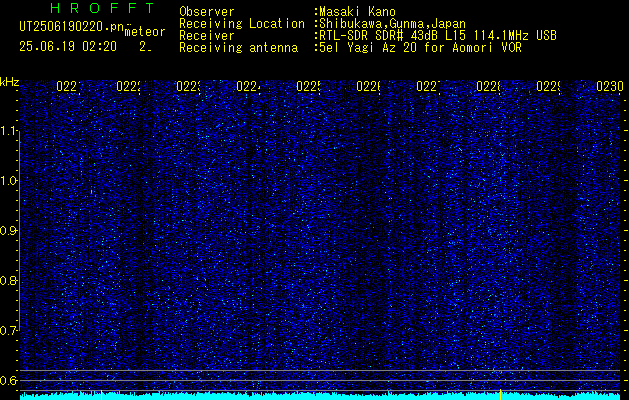Click the word 'meteor' label
The width and height of the screenshot is (629, 400).
coord(145,32)
